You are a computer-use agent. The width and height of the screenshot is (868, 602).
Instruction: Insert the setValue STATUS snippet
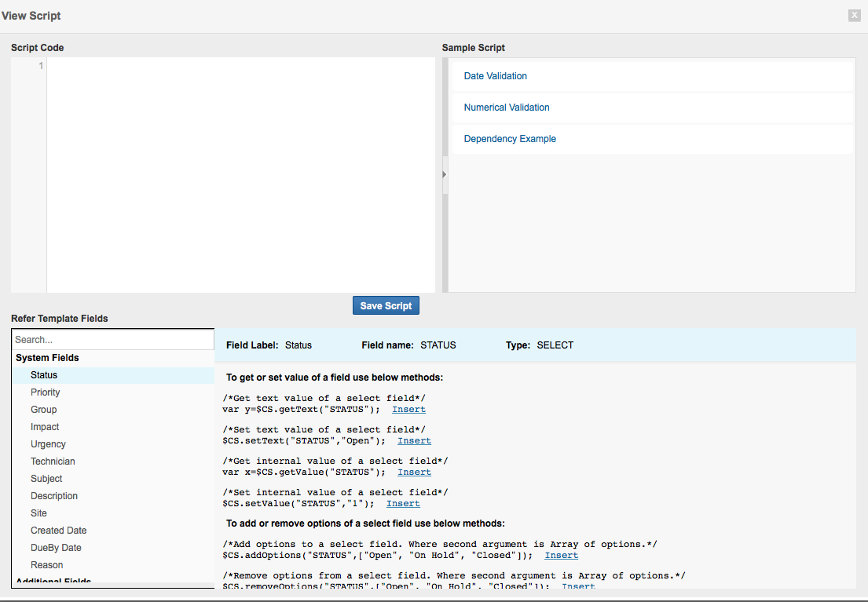point(403,504)
